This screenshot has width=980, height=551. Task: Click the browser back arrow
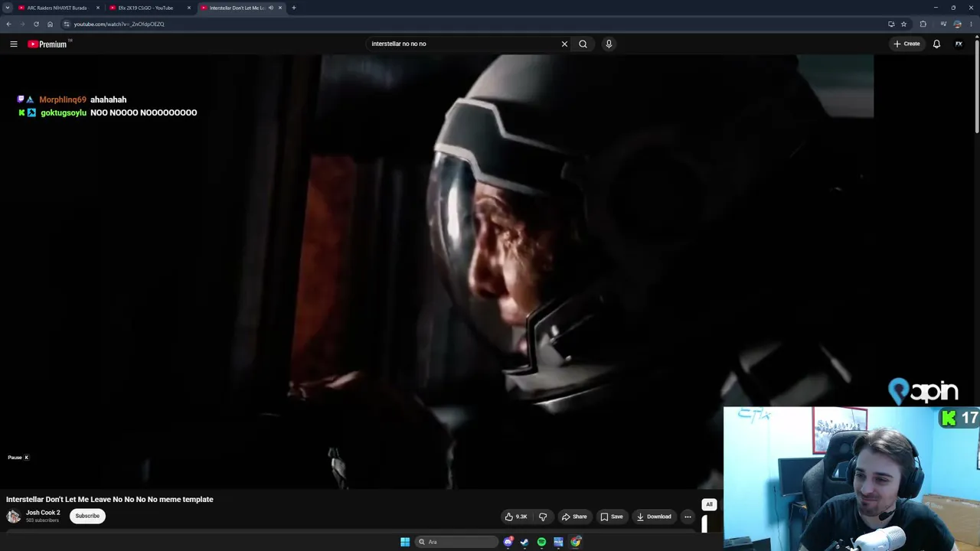(x=9, y=24)
